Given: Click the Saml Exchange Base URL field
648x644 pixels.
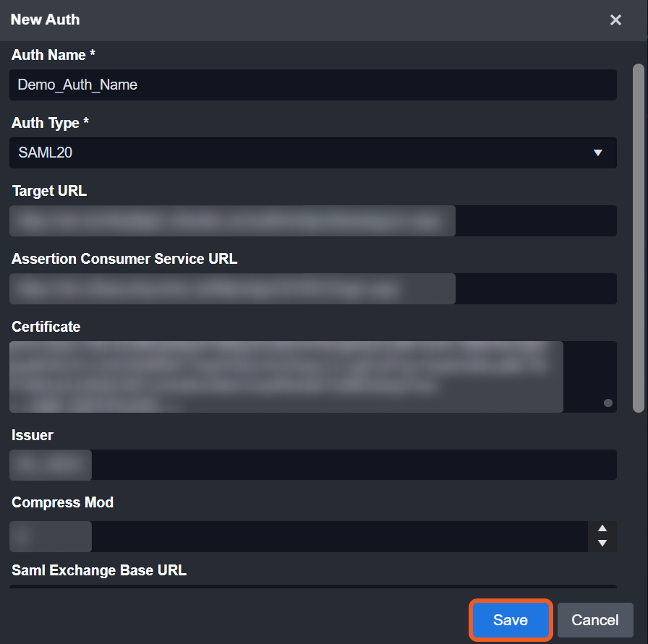Looking at the screenshot, I should pyautogui.click(x=312, y=586).
